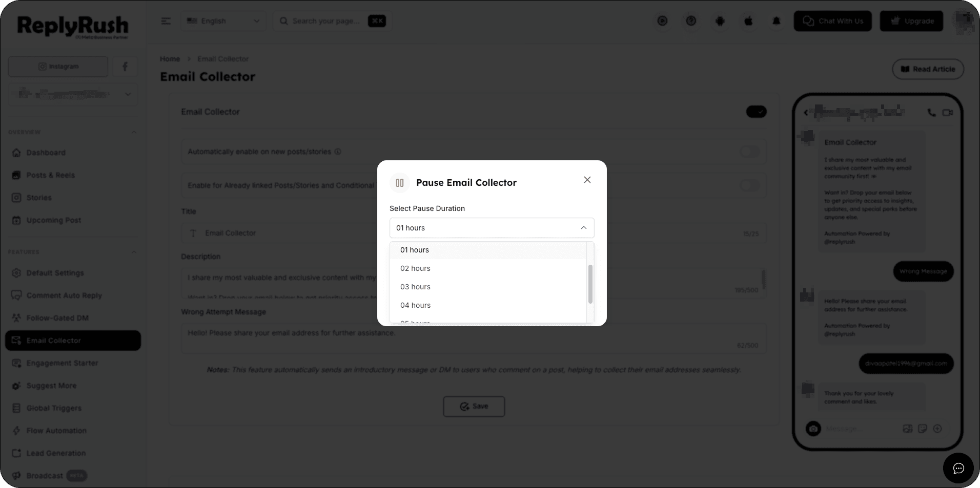Toggle Automatically enable on new posts/stories

coord(749,152)
